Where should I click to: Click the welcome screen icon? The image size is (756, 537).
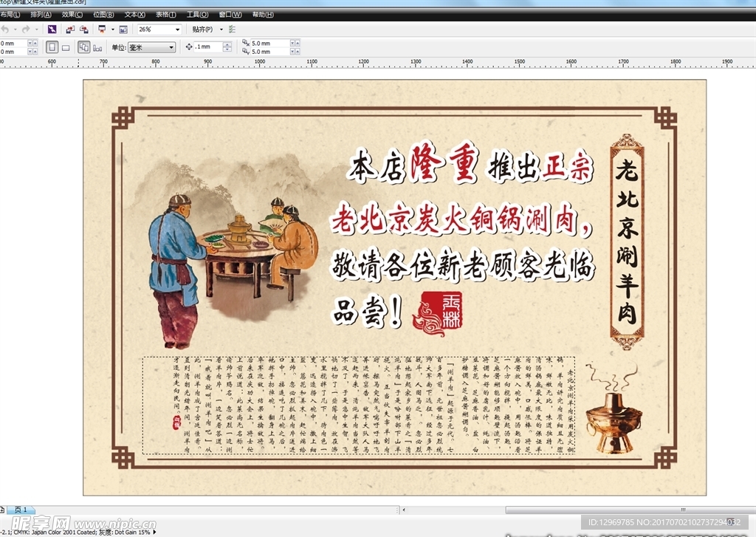click(x=123, y=30)
